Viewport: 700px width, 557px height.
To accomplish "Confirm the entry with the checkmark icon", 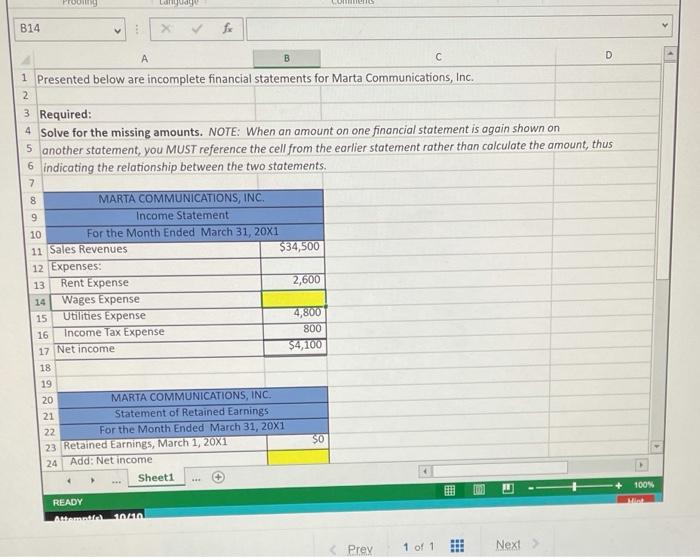I will 196,29.
